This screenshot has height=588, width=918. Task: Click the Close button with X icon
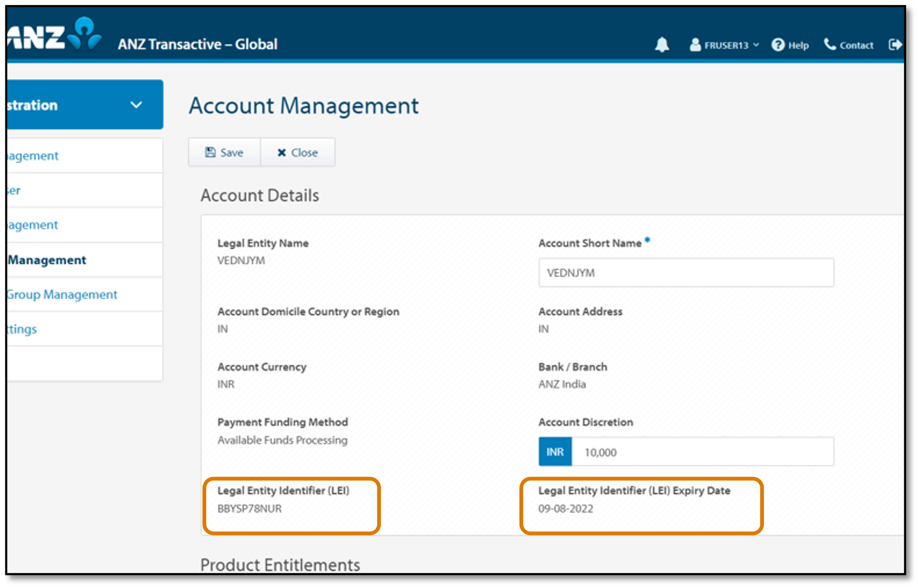[298, 152]
